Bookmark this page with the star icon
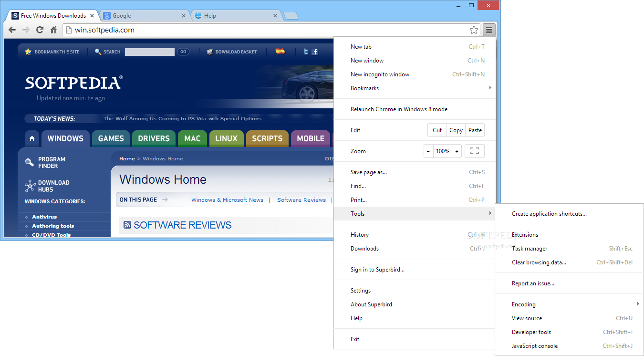The width and height of the screenshot is (644, 356). pyautogui.click(x=474, y=30)
